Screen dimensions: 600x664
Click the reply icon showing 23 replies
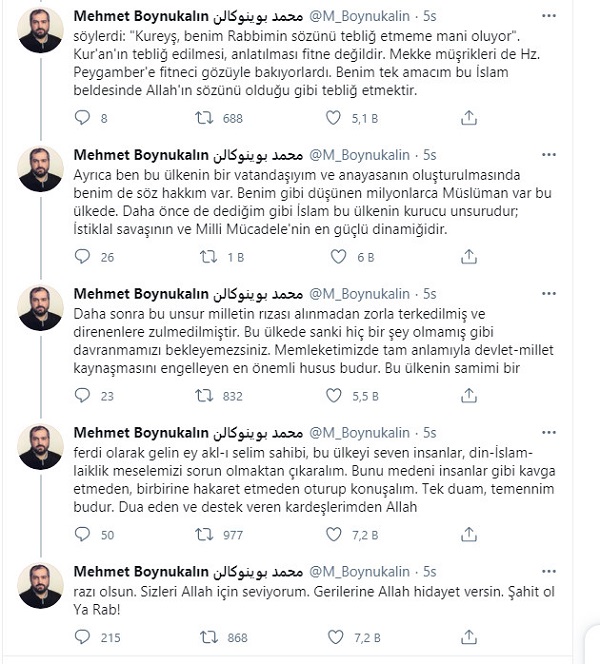click(84, 396)
